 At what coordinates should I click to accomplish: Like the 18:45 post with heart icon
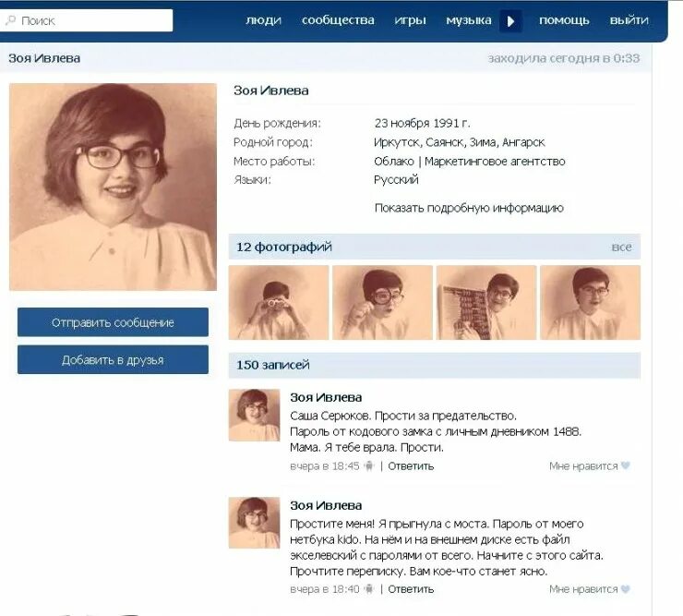(x=626, y=465)
